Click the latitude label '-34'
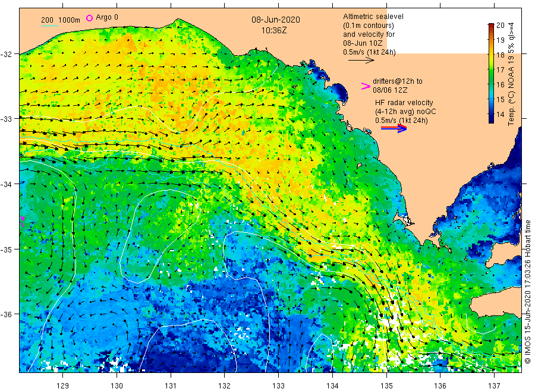Image resolution: width=535 pixels, height=392 pixels. 6,184
